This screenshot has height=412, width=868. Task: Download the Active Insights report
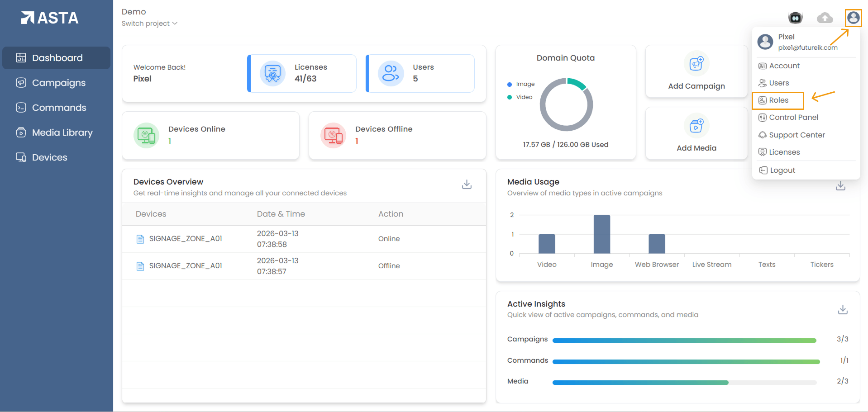point(842,310)
